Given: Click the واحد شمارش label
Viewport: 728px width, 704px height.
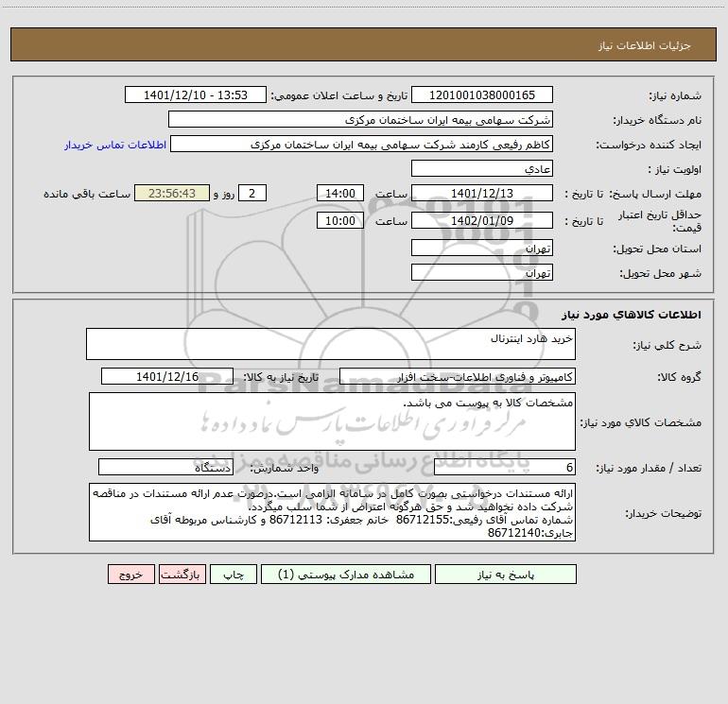Looking at the screenshot, I should click(x=285, y=469).
